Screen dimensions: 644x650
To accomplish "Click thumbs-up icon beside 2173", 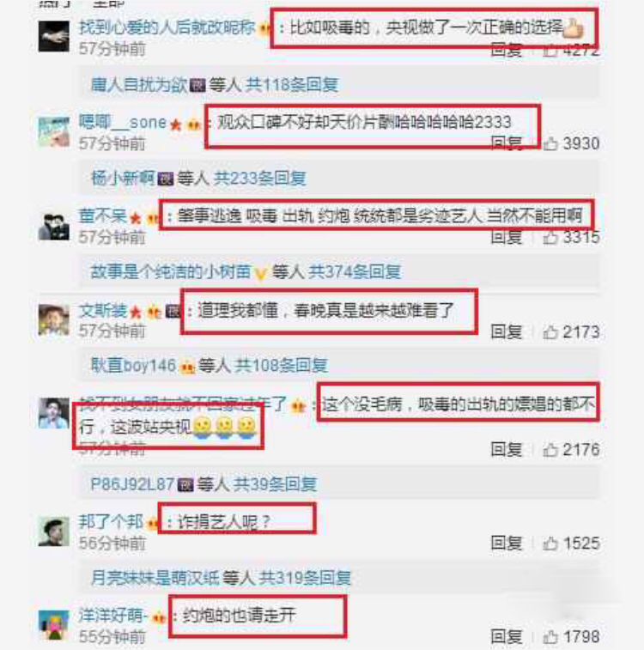I will click(550, 332).
